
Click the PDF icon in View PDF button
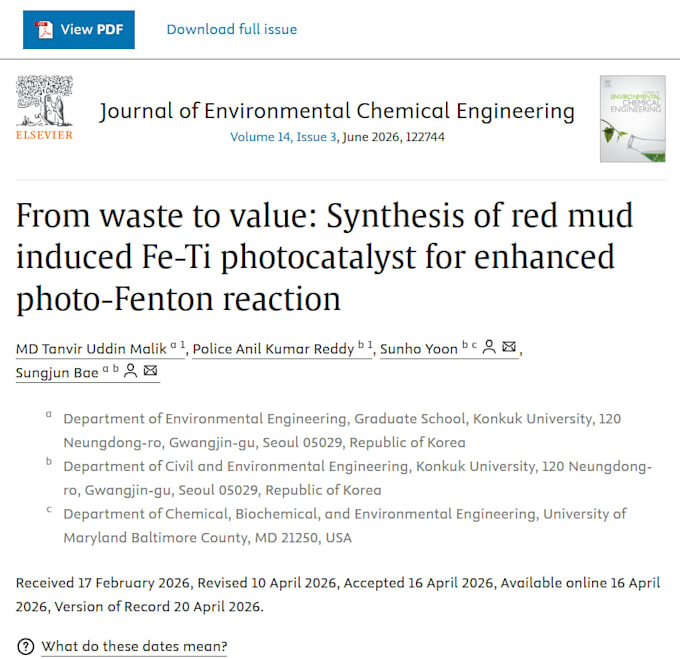[44, 29]
